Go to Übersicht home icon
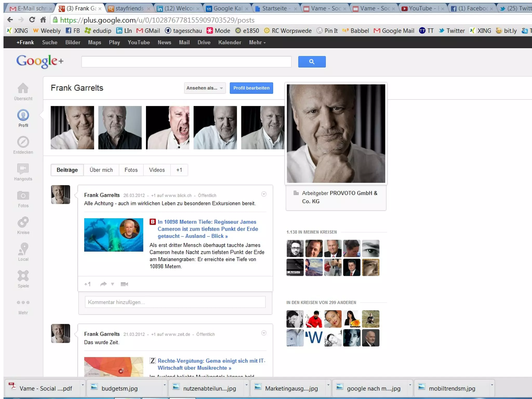 click(23, 89)
